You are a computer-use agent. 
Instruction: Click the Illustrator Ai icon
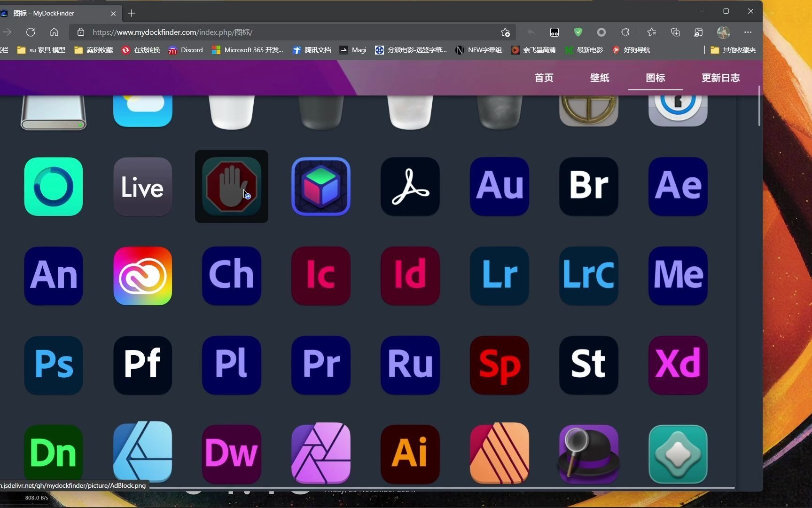(x=410, y=454)
